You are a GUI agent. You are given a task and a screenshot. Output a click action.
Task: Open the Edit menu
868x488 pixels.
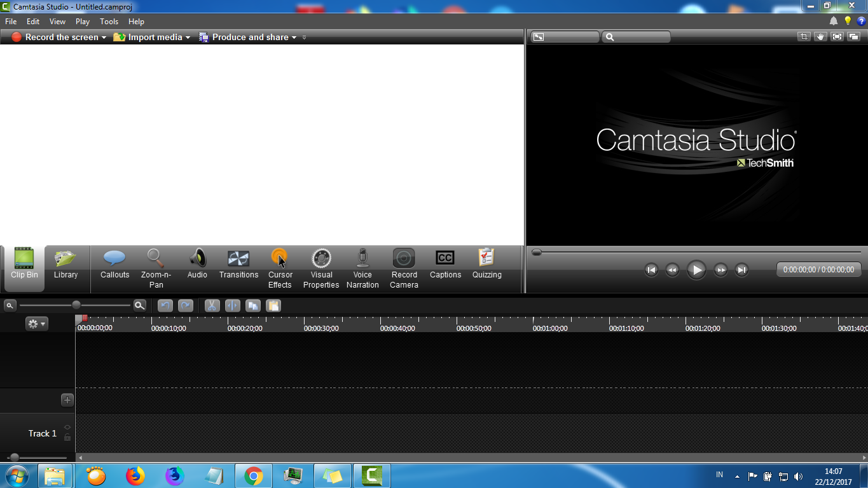click(x=33, y=22)
